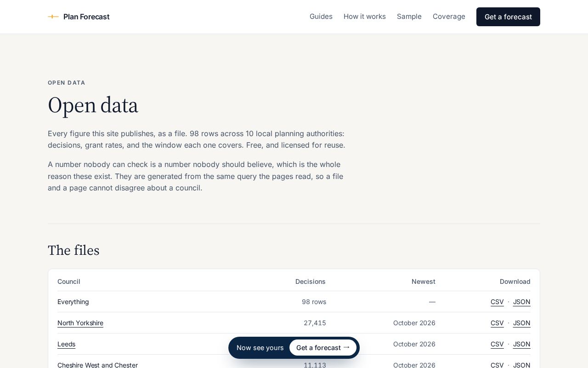Screen dimensions: 588x368
Task: Click the 'The files' heading
Action: coord(73,250)
